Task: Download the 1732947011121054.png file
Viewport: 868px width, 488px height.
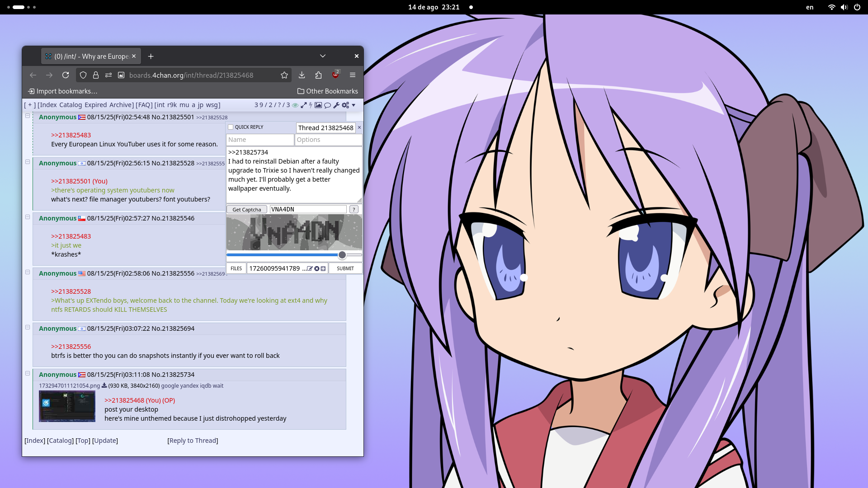Action: click(104, 385)
